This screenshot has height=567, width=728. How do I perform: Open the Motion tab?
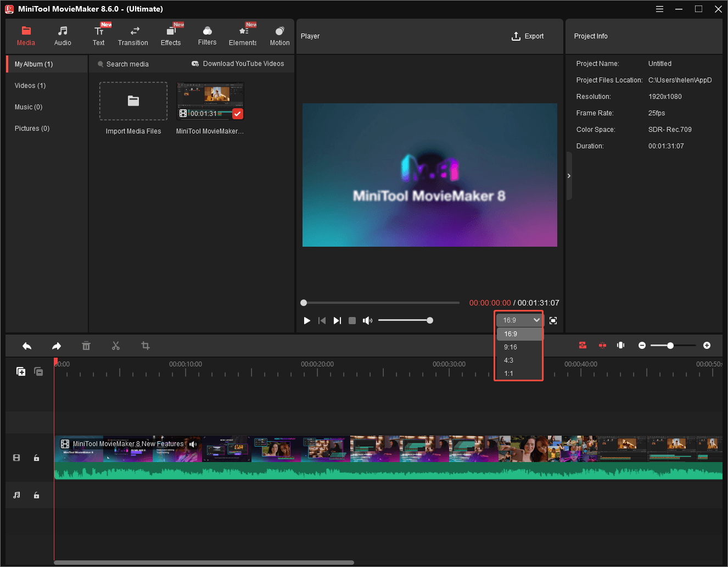(x=279, y=36)
